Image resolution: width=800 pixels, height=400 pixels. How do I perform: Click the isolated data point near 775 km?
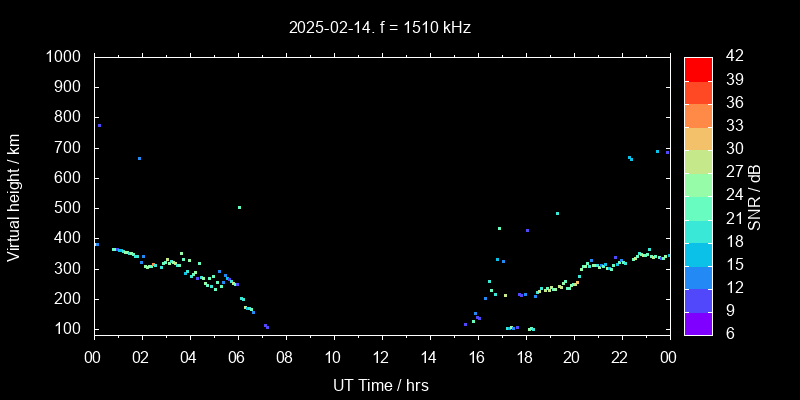coord(98,125)
